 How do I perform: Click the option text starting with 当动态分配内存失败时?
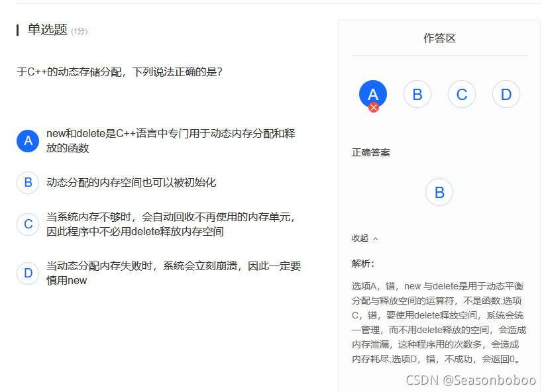click(x=174, y=273)
